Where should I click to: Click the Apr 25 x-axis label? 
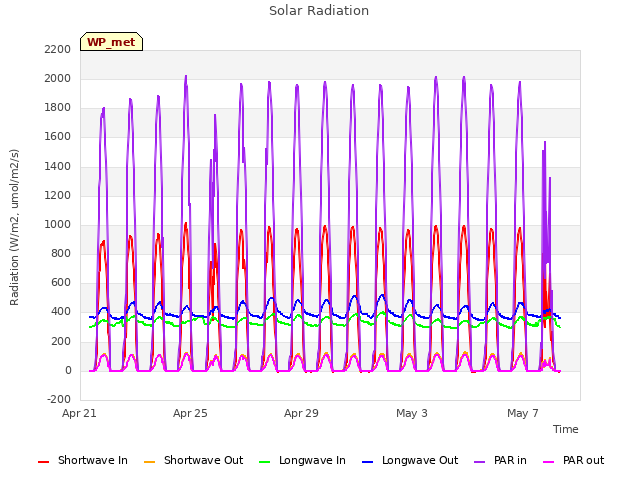click(x=190, y=413)
